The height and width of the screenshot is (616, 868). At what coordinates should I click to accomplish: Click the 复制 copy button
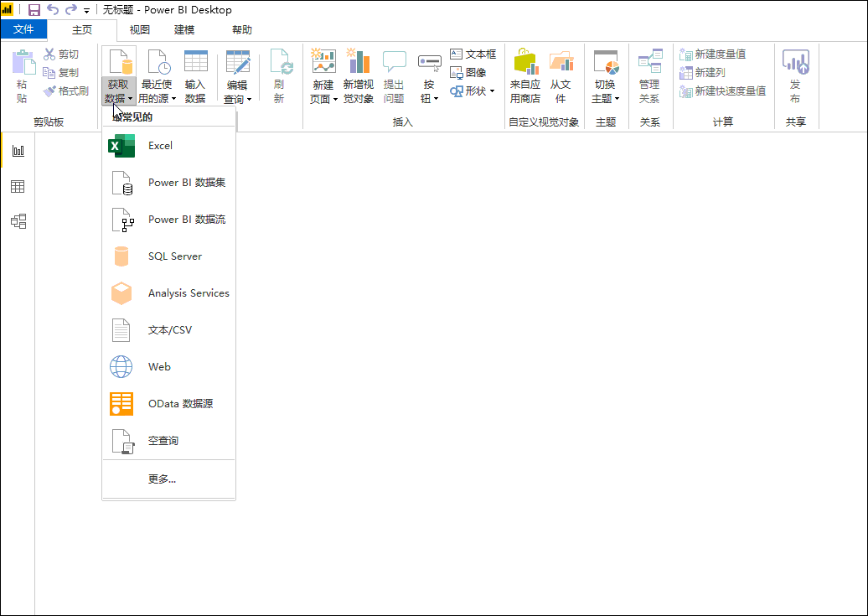[61, 73]
